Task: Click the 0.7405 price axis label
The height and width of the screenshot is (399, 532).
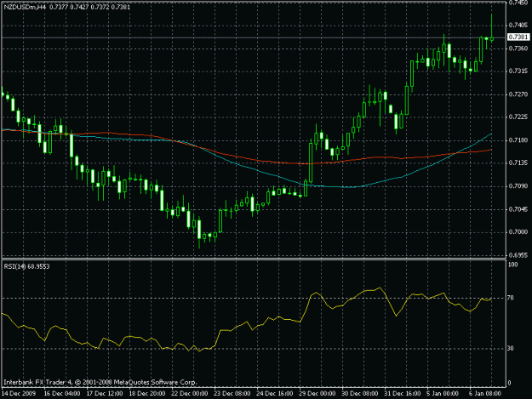Action: point(518,25)
